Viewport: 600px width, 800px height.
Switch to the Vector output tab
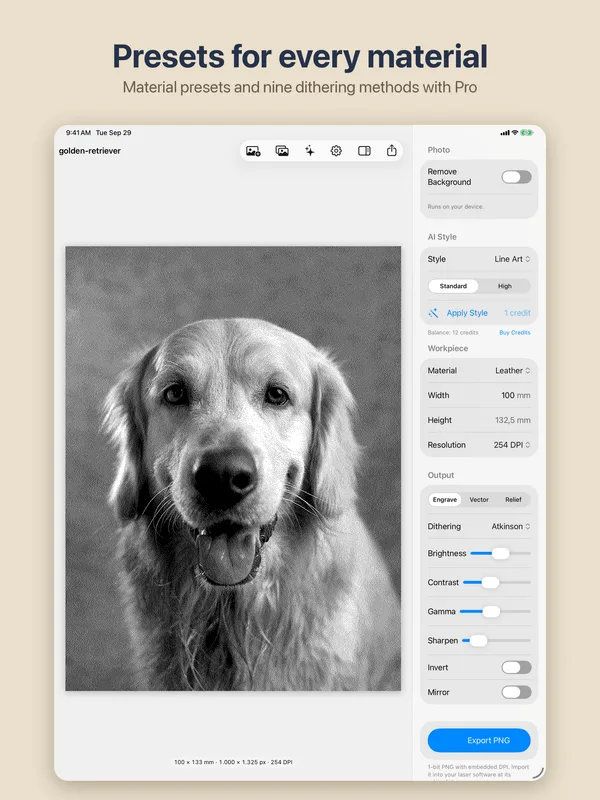[479, 499]
